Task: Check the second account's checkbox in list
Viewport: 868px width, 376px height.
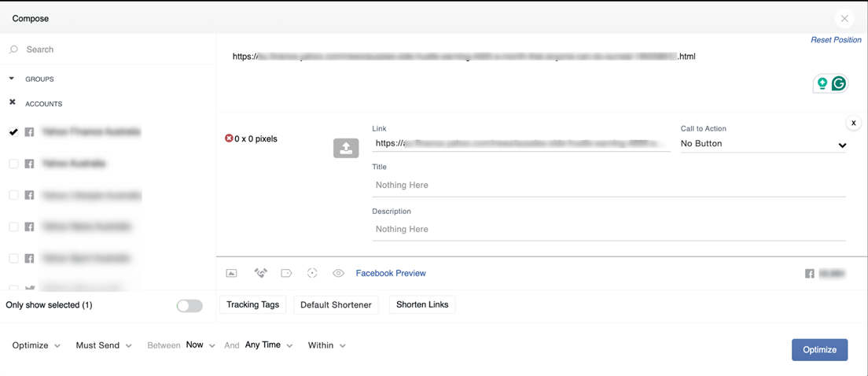Action: point(14,164)
